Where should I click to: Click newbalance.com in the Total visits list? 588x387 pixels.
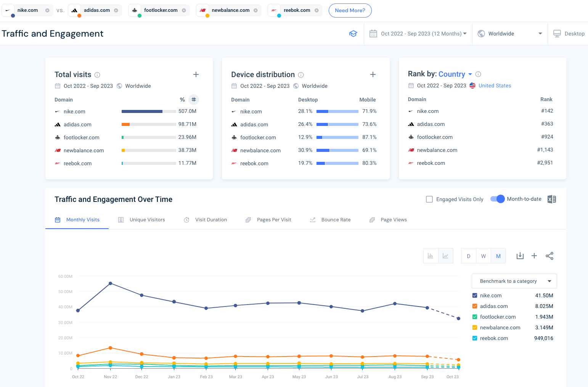click(x=84, y=150)
